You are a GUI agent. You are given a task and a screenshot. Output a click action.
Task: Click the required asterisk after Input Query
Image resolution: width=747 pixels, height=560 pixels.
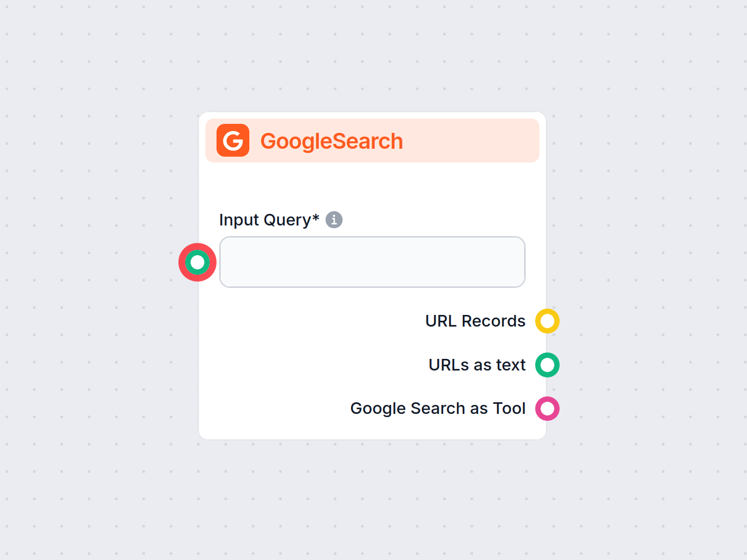tap(316, 218)
